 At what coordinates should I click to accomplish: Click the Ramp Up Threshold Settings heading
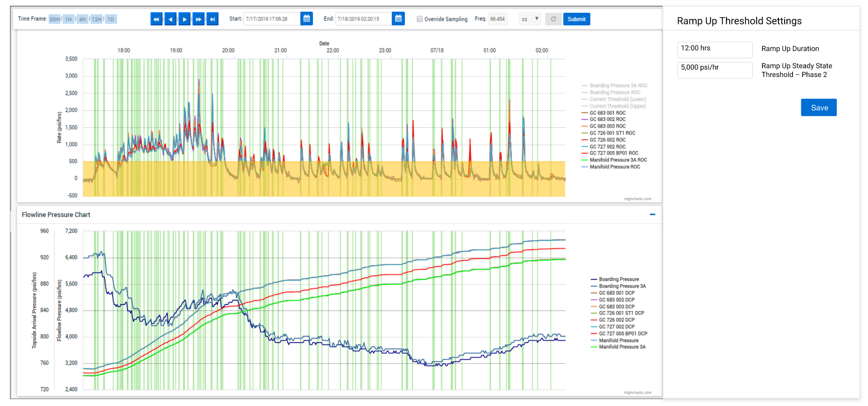coord(739,21)
